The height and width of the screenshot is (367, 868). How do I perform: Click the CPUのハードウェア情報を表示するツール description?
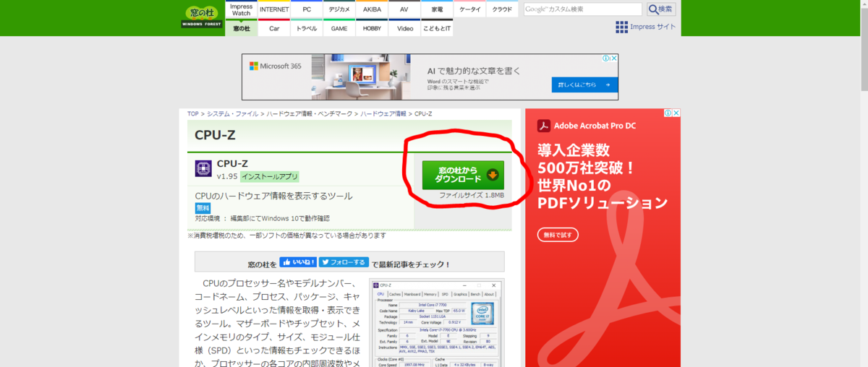tap(274, 196)
